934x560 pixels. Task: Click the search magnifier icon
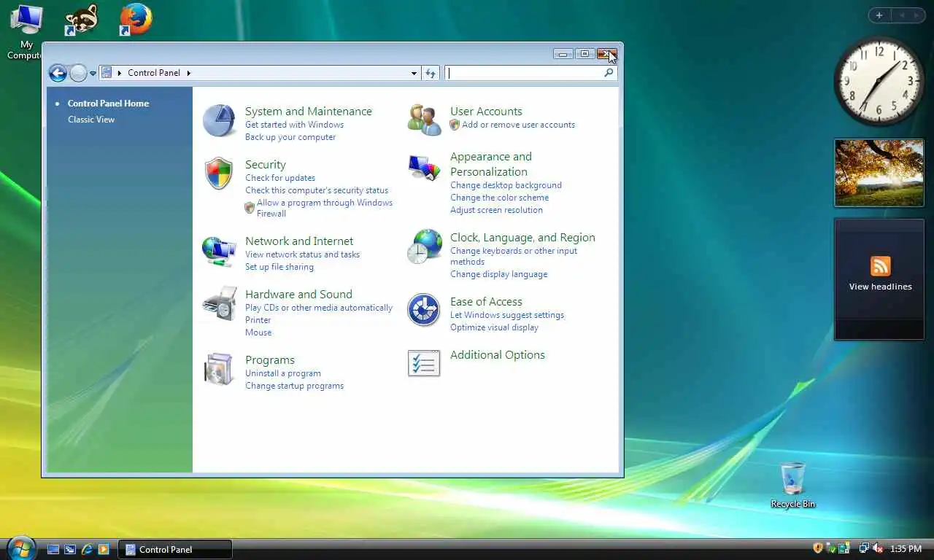click(609, 73)
